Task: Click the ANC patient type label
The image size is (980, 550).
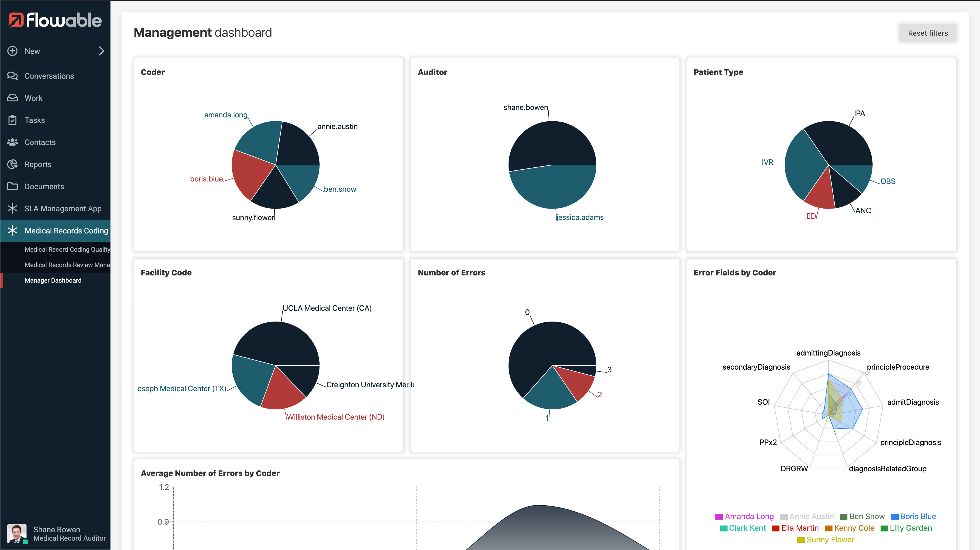Action: [863, 210]
